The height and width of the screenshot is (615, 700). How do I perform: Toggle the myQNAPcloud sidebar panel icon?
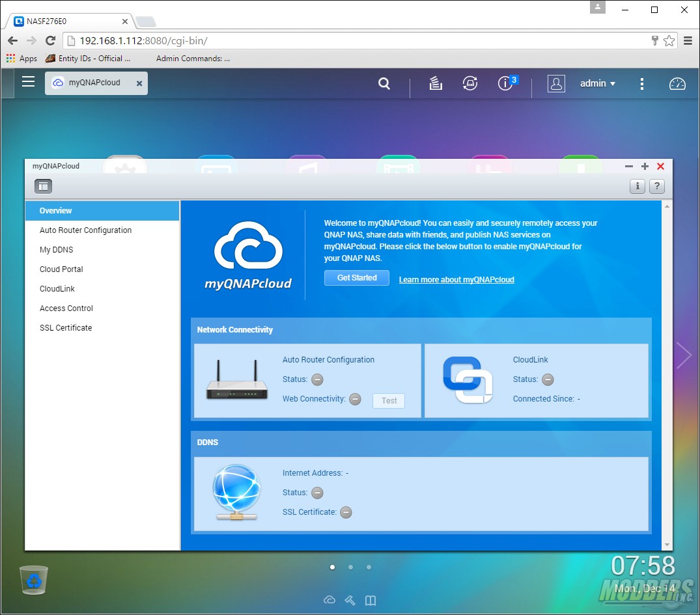(x=44, y=186)
